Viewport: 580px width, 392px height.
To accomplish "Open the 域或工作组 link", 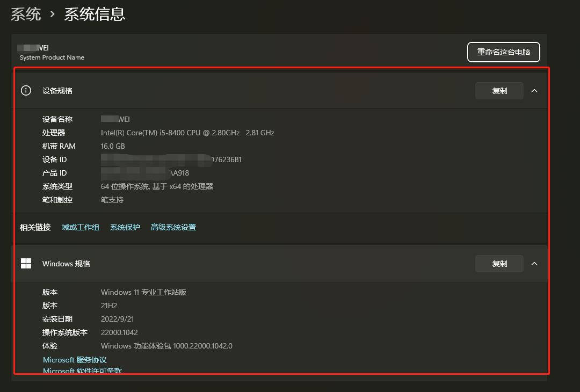I will coord(80,227).
